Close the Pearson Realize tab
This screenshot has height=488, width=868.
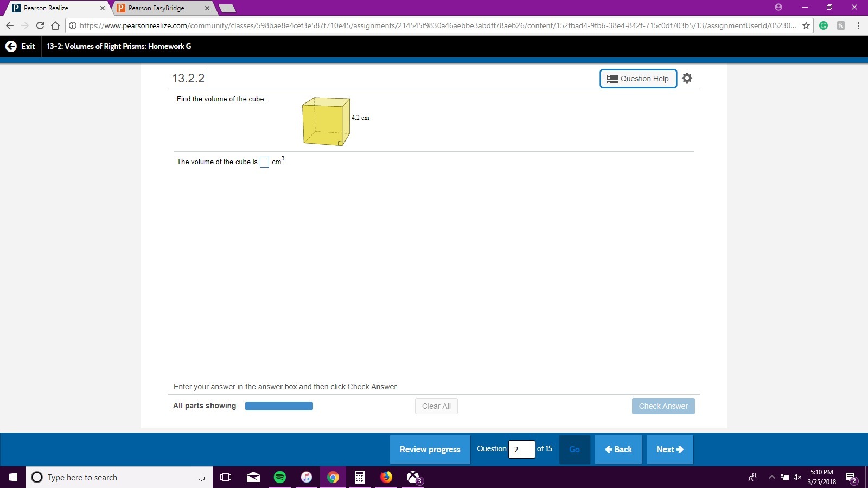tap(103, 8)
